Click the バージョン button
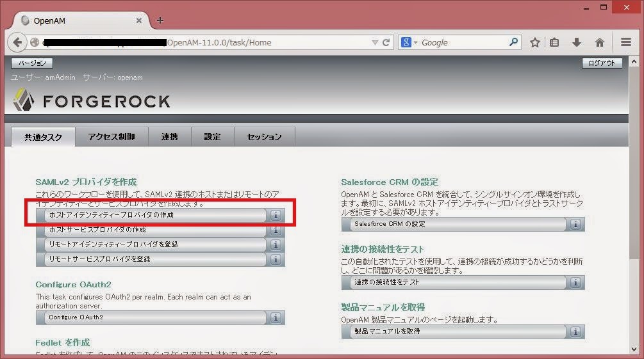 click(31, 63)
